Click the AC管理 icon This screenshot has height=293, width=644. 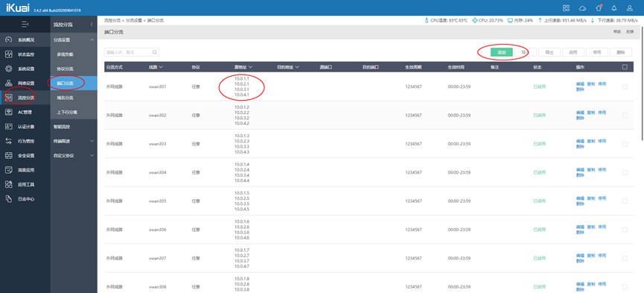pyautogui.click(x=9, y=112)
